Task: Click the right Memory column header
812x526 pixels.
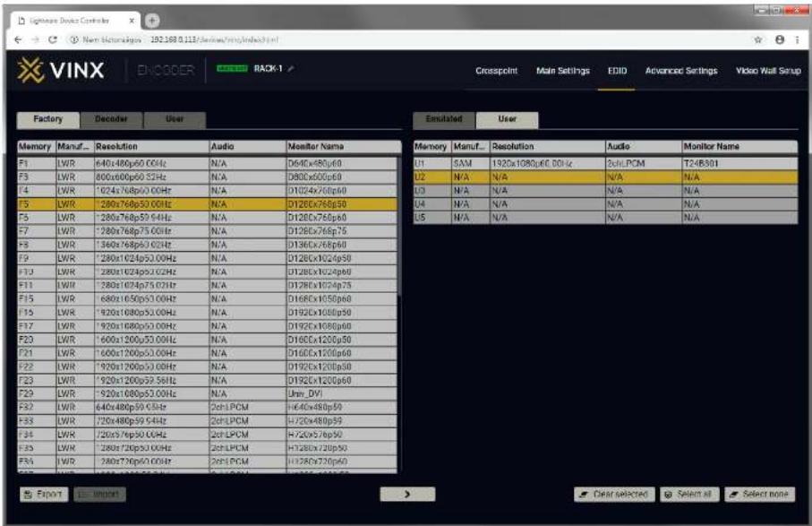Action: [x=432, y=147]
